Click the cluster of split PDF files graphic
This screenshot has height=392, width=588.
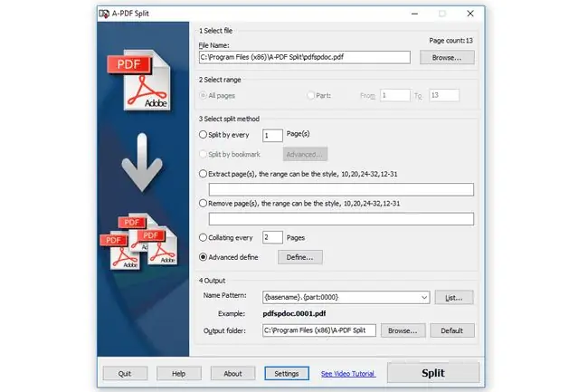coord(138,241)
